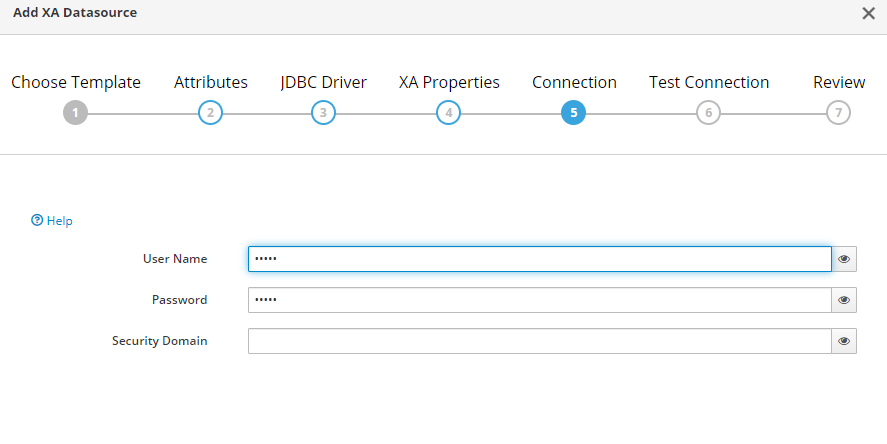Select the Attributes step label

coord(211,82)
